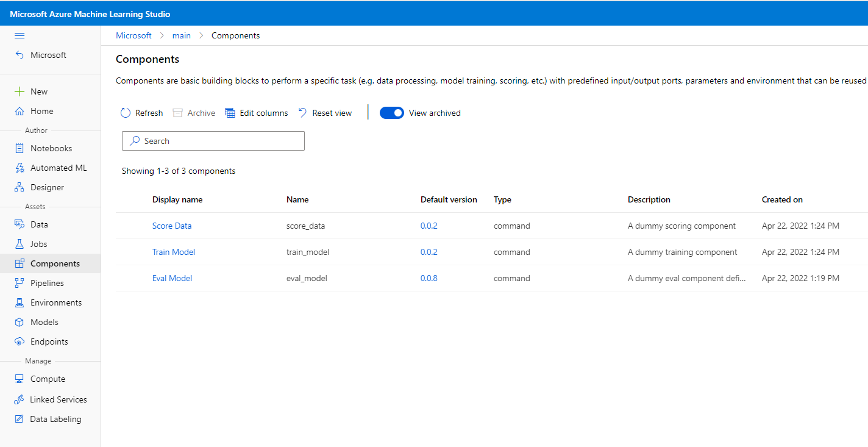Click the Models cube icon
This screenshot has width=868, height=447.
point(20,322)
